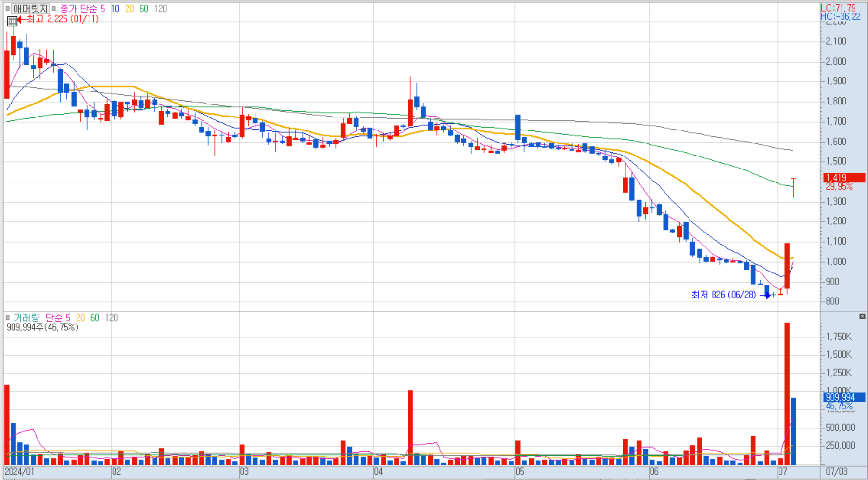Click the 1,500 price axis label
This screenshot has height=480, width=868.
pos(836,161)
